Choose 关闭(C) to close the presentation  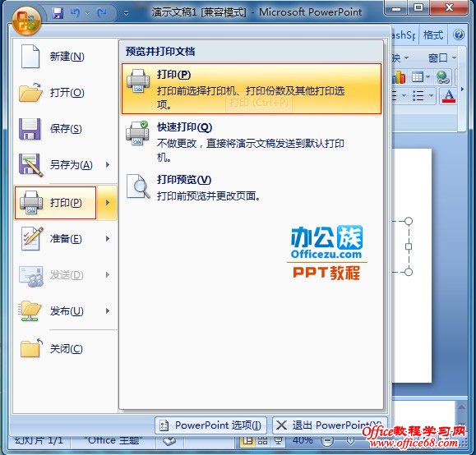coord(65,349)
